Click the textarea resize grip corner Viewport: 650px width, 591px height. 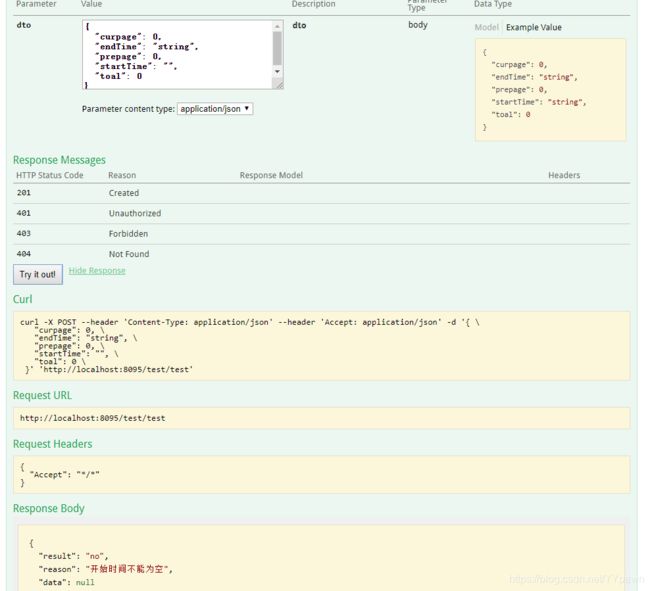pos(279,85)
